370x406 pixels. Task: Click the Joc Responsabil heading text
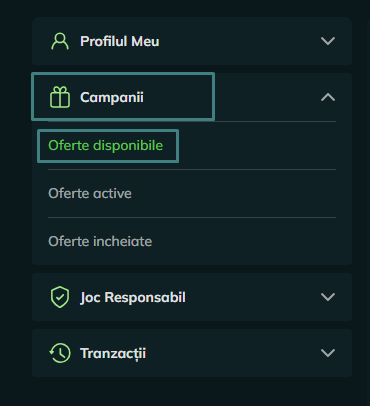pos(133,297)
